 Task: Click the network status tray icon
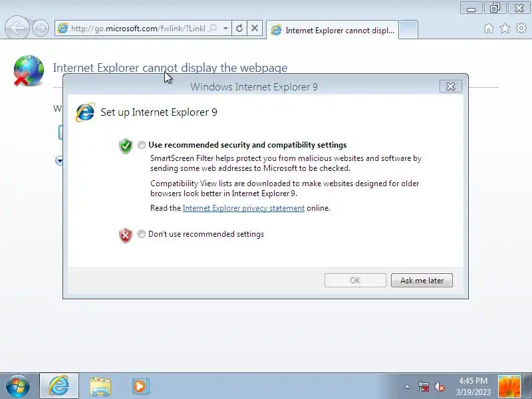point(424,386)
